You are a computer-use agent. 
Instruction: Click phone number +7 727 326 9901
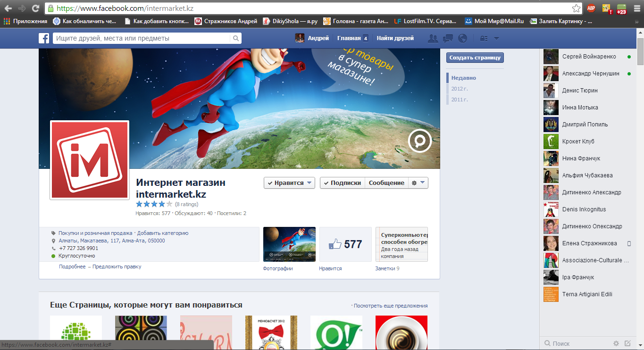point(78,248)
